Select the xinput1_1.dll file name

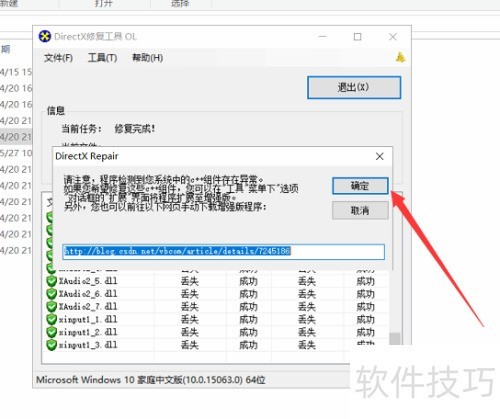point(88,319)
